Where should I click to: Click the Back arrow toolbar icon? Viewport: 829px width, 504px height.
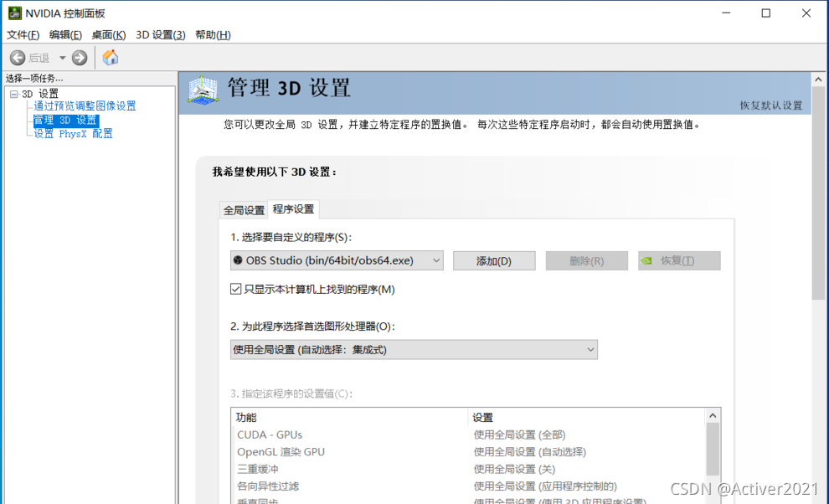(x=18, y=58)
